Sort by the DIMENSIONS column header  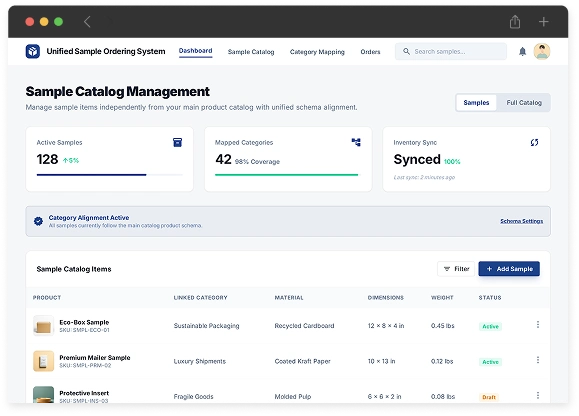pos(386,298)
